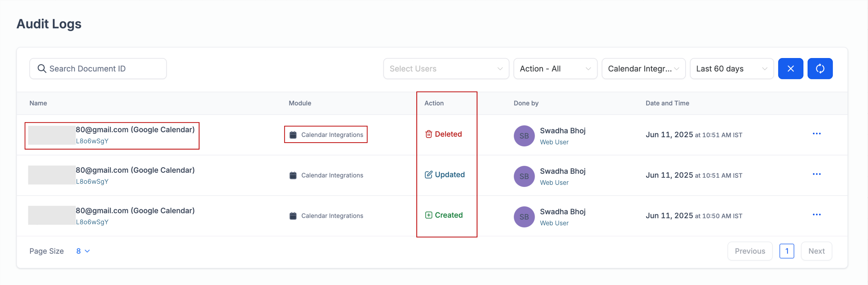Click Web User in the Updated row
The height and width of the screenshot is (285, 868).
click(554, 183)
